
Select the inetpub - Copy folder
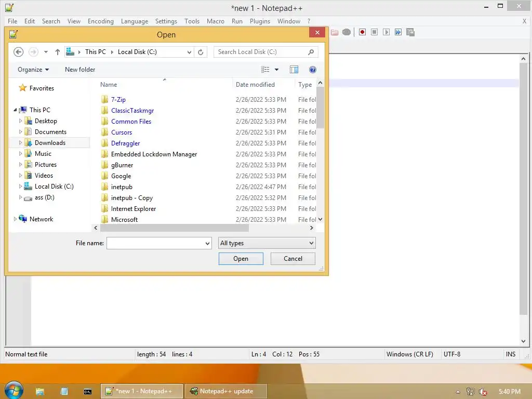click(131, 198)
